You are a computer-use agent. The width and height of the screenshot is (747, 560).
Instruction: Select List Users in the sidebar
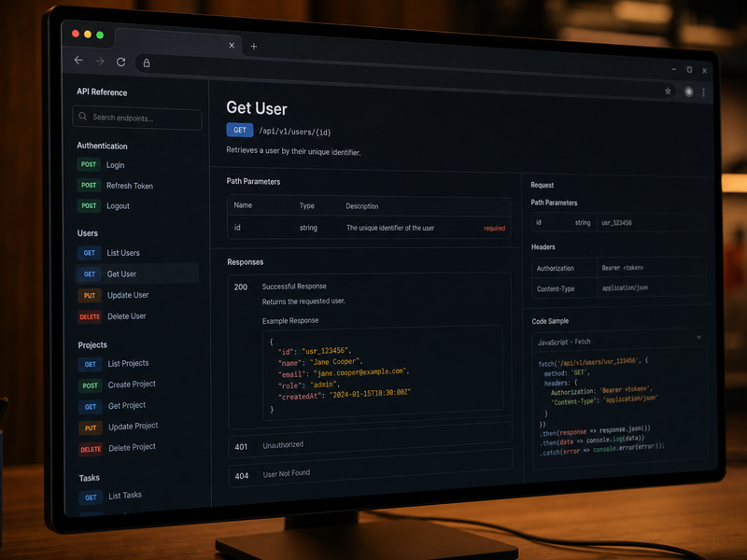click(123, 253)
